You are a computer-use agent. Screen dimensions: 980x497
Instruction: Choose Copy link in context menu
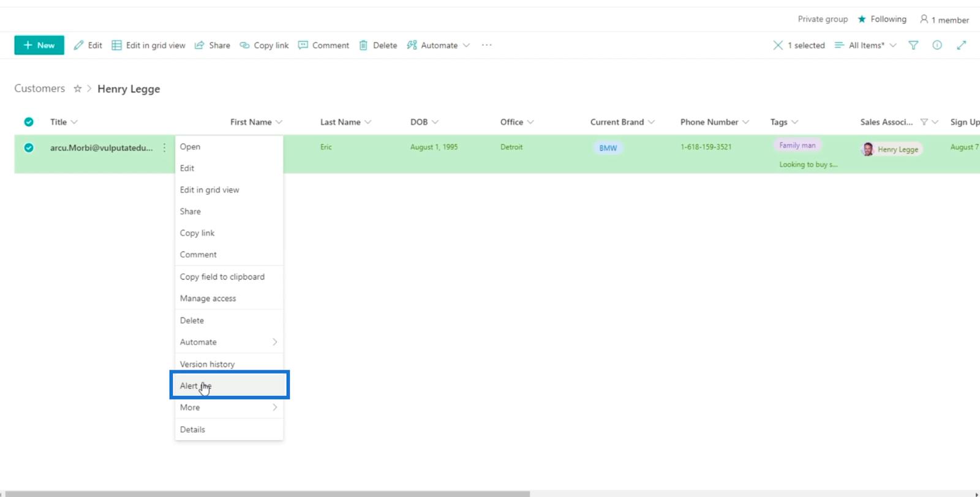[x=229, y=233]
